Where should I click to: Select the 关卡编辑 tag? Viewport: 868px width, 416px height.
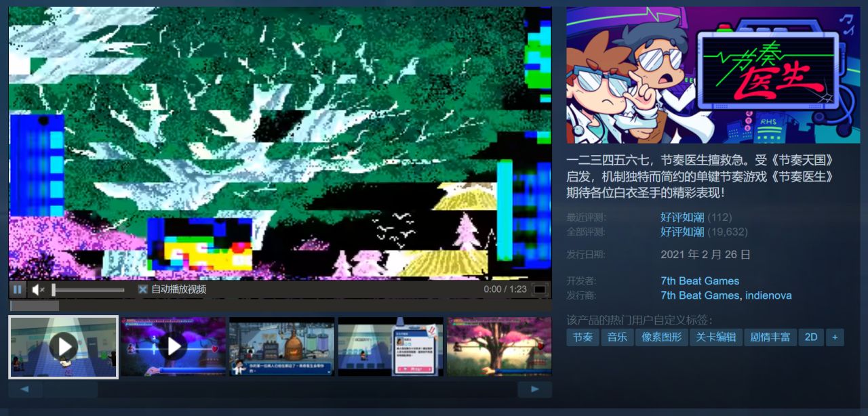(716, 337)
